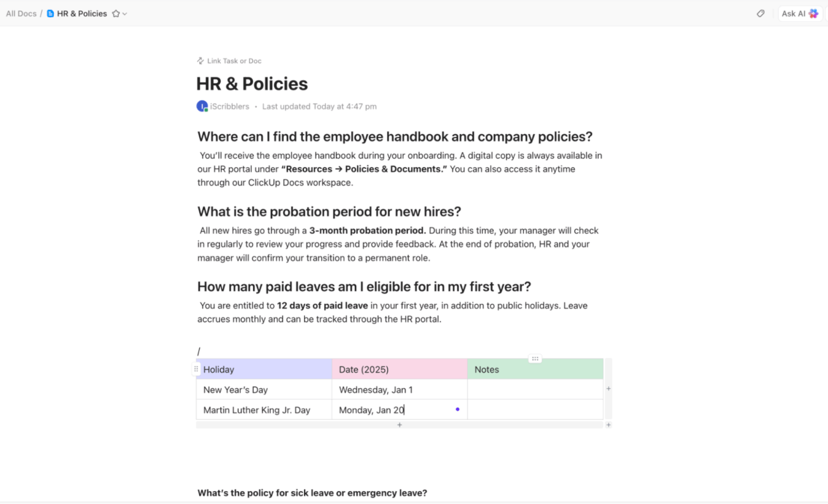Click the HR & Policies breadcrumb title
Screen dimensions: 828x504
pos(82,14)
